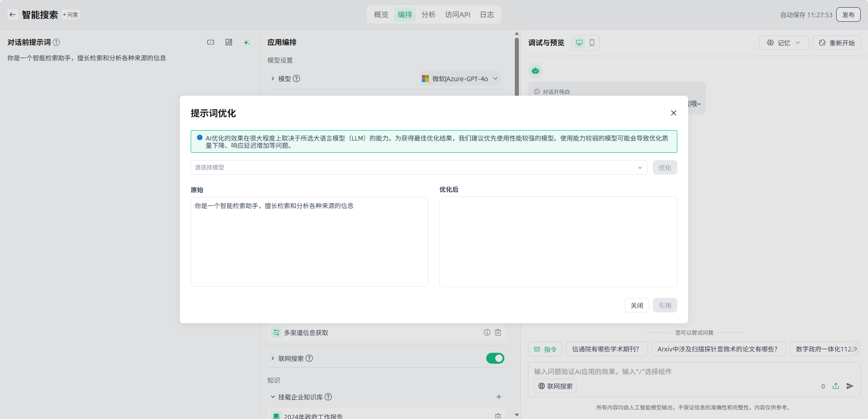Click the 发布 publish button

coord(848,15)
